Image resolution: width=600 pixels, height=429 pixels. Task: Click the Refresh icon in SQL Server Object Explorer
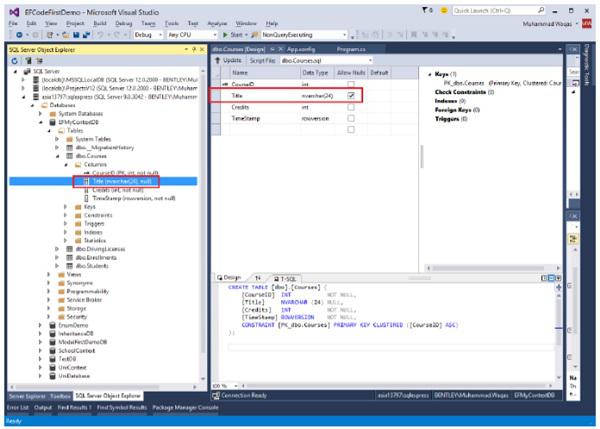pyautogui.click(x=12, y=61)
